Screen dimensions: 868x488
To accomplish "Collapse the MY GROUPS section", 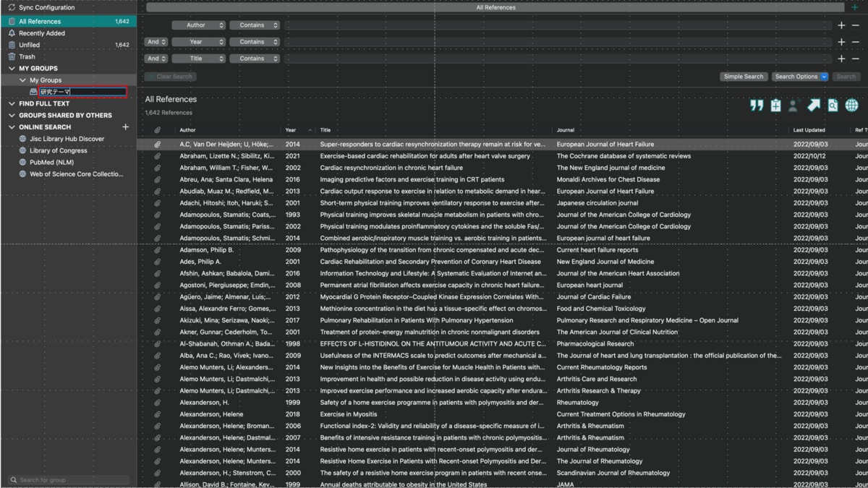I will click(12, 69).
